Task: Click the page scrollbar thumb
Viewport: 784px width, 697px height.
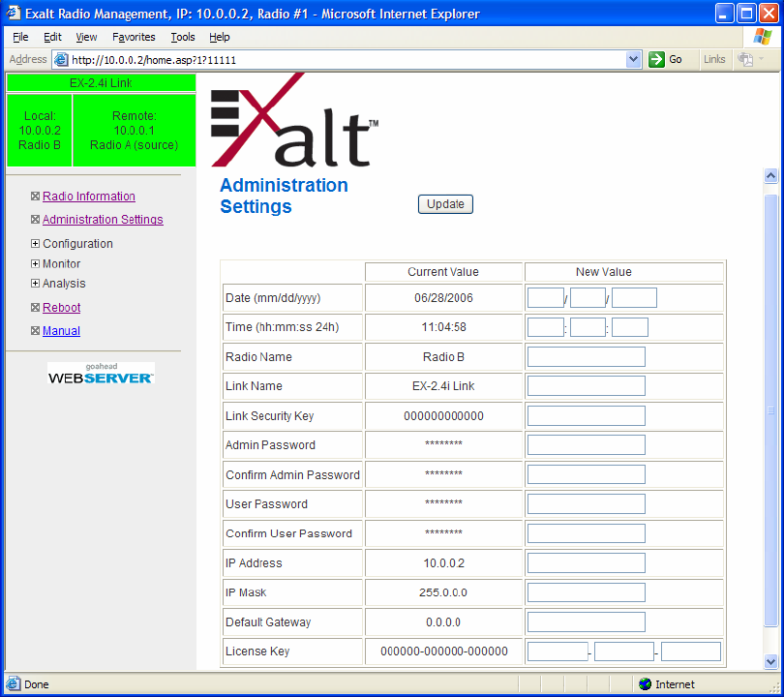Action: (x=770, y=410)
